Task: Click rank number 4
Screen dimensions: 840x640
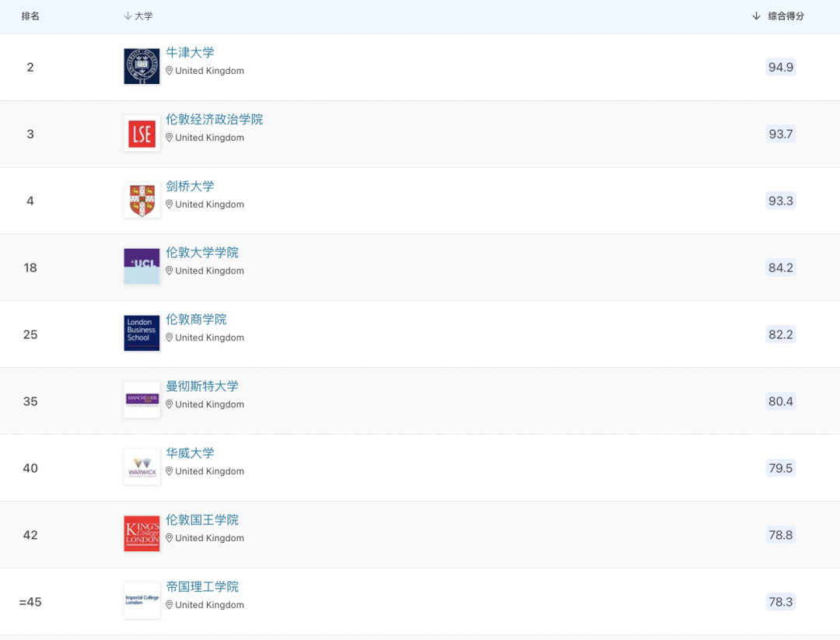Action: 30,201
